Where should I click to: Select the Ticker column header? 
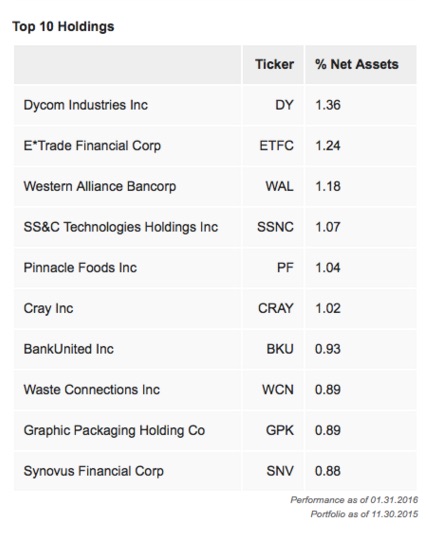click(274, 64)
